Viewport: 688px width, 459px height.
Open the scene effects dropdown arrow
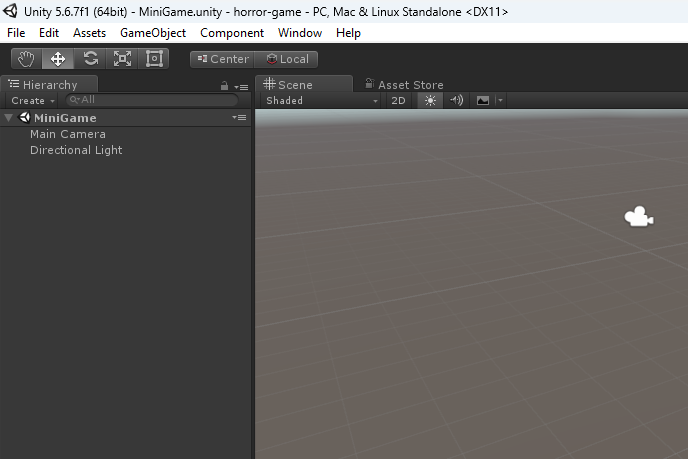[500, 100]
